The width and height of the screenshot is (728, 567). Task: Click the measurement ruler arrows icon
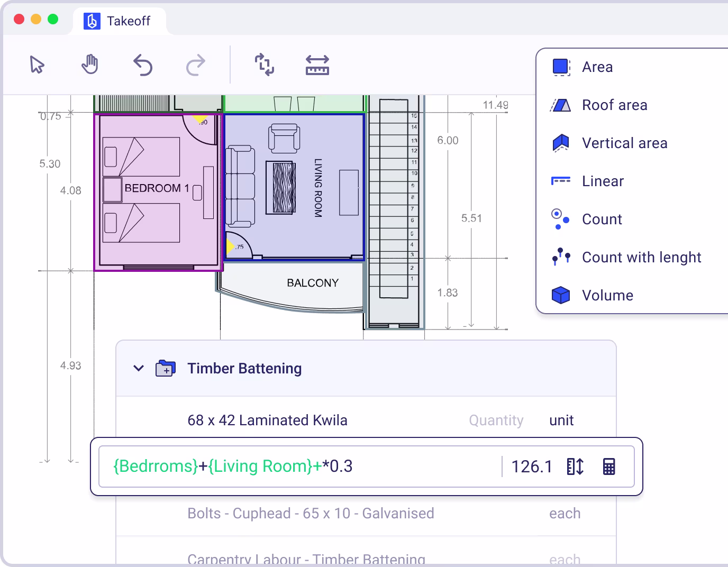tap(575, 467)
